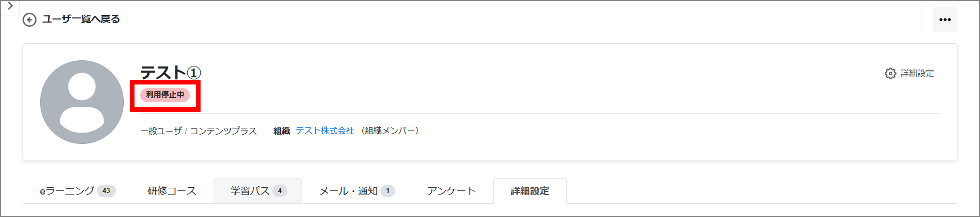Click the 1 count badge on メール・通知
Screen dimensions: 980x217
[388, 191]
